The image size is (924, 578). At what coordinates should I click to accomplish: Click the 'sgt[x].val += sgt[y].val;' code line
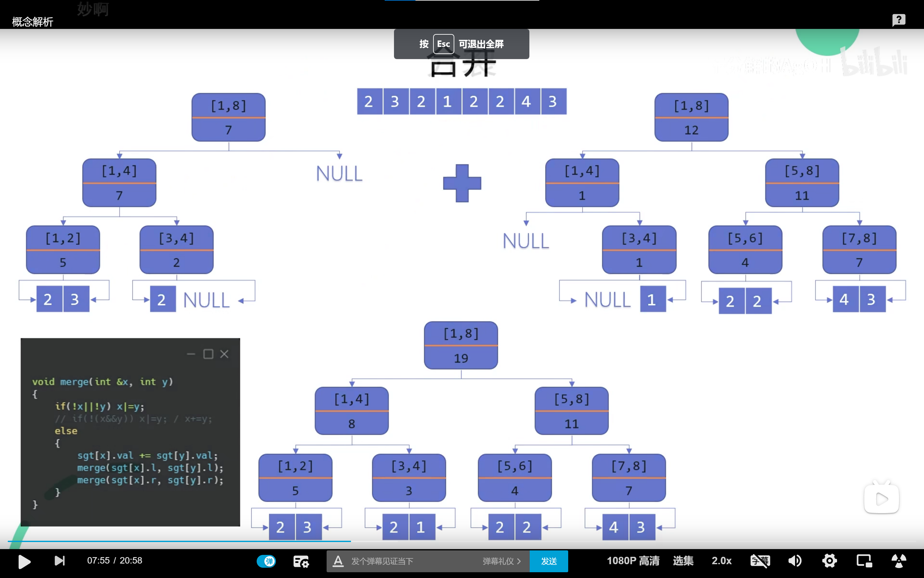tap(147, 456)
